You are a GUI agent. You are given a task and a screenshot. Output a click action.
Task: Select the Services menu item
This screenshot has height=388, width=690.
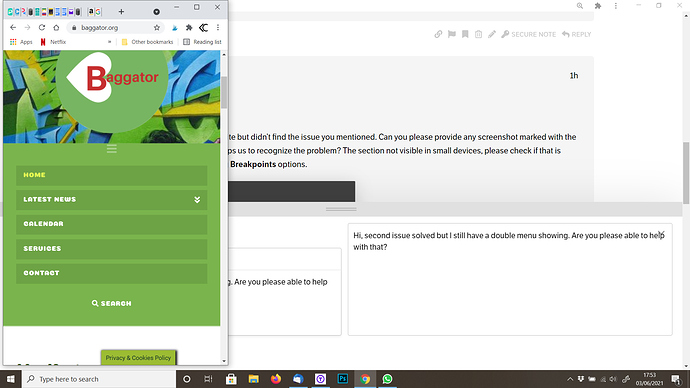[x=112, y=249]
